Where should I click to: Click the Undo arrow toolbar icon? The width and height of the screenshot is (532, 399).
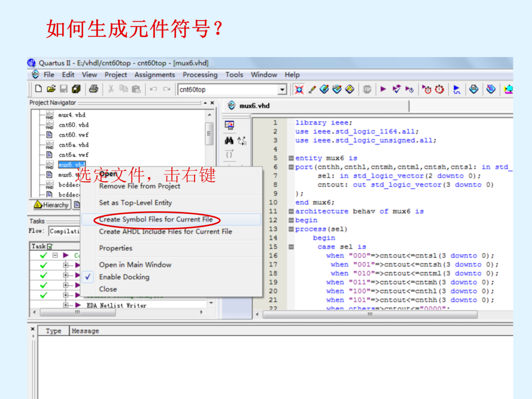coord(153,89)
